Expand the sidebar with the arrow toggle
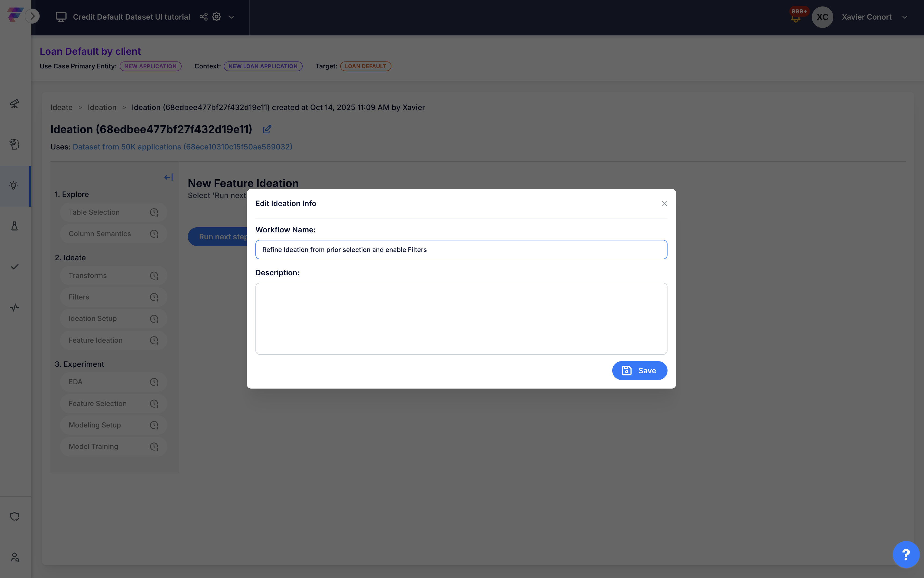Viewport: 924px width, 578px height. pos(32,16)
